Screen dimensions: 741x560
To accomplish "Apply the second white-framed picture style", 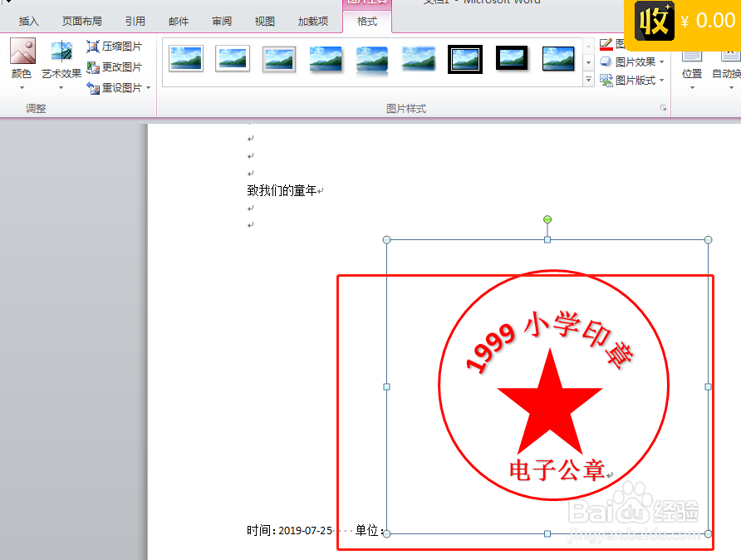I will pyautogui.click(x=233, y=59).
